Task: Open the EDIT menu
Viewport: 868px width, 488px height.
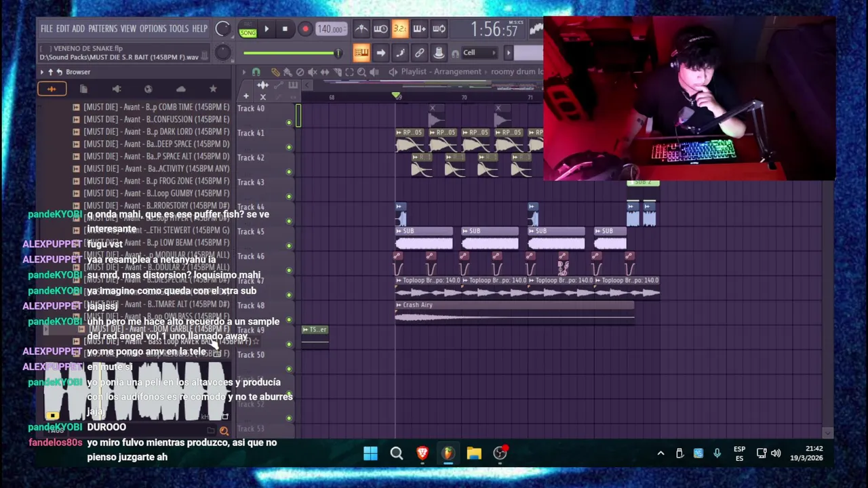Action: 62,29
